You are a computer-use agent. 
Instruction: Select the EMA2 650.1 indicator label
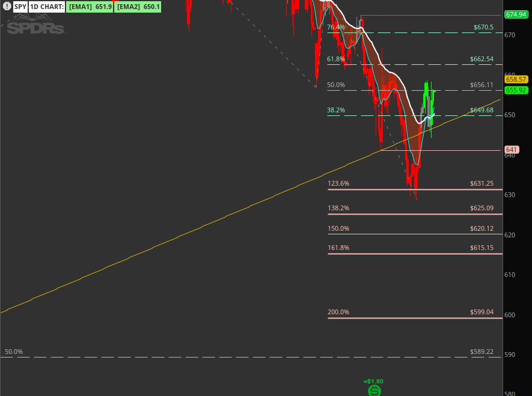click(138, 7)
